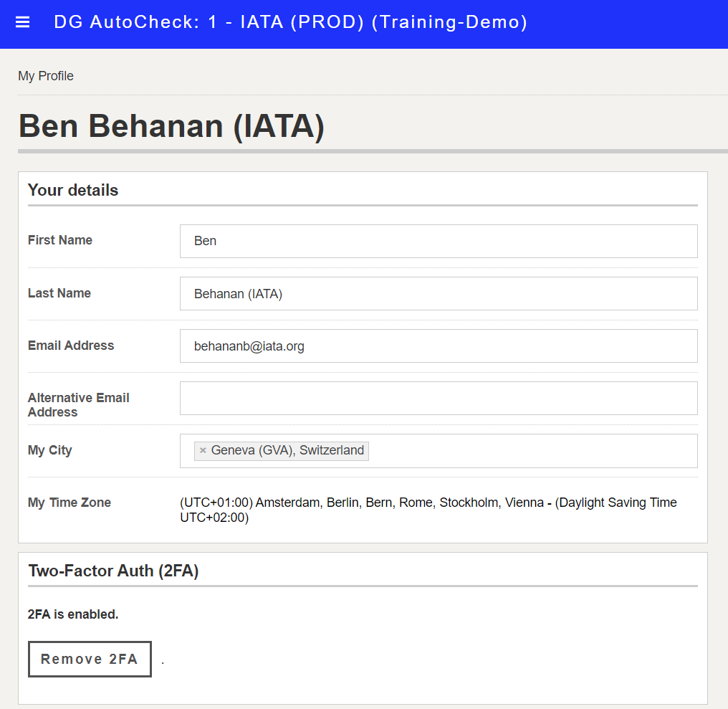Click the Email Address input field
Image resolution: width=728 pixels, height=709 pixels.
point(439,346)
